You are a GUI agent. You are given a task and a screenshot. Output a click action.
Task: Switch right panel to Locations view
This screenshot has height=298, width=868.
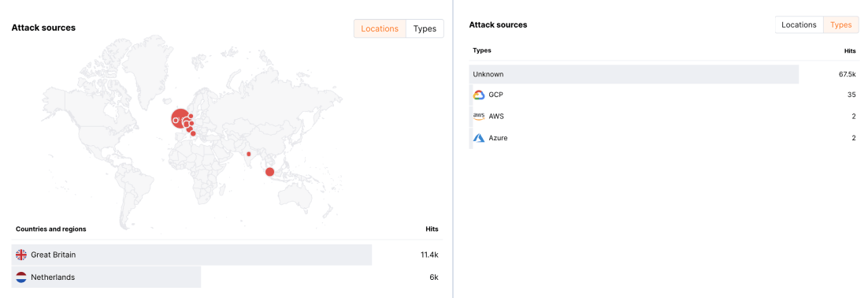coord(799,25)
